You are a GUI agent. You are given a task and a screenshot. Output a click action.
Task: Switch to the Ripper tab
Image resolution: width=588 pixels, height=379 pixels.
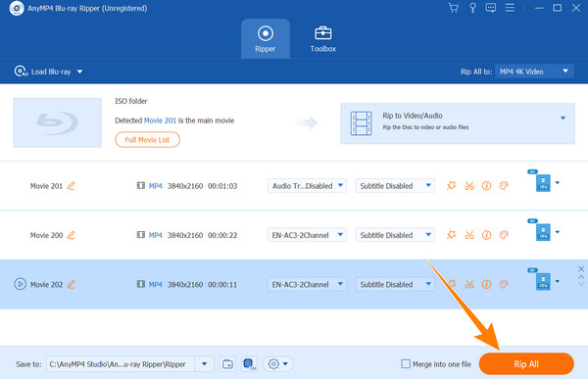[x=266, y=39]
